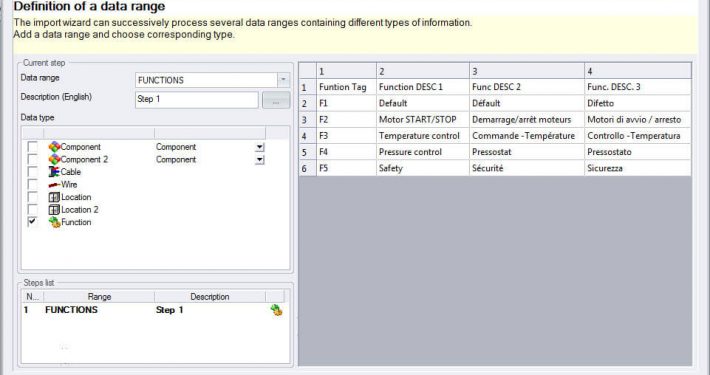This screenshot has height=375, width=710.
Task: Click the Demarrage/arrêt moteurs cell
Action: click(x=527, y=120)
